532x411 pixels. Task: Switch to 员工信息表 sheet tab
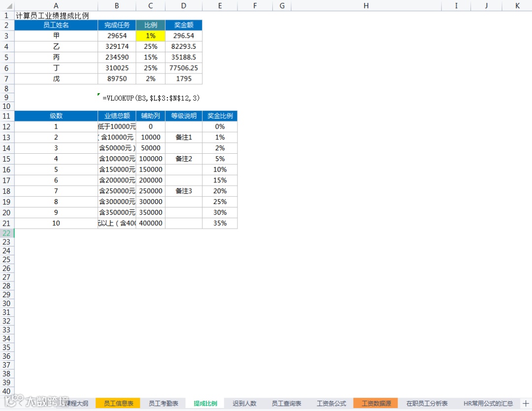click(118, 403)
